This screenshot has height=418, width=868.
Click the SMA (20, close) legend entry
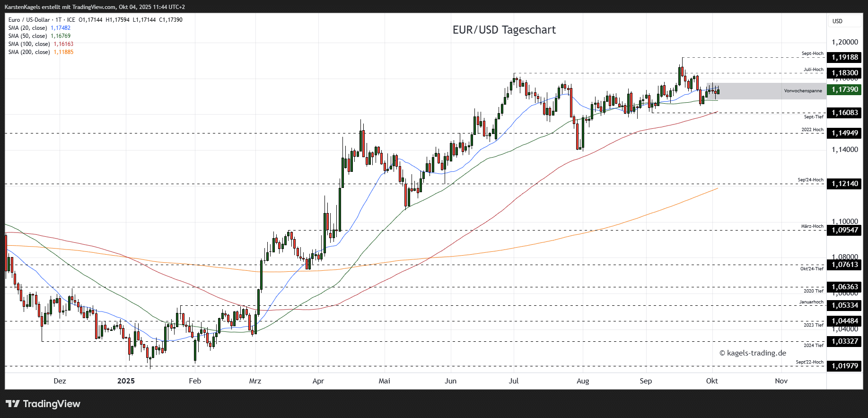pyautogui.click(x=27, y=28)
